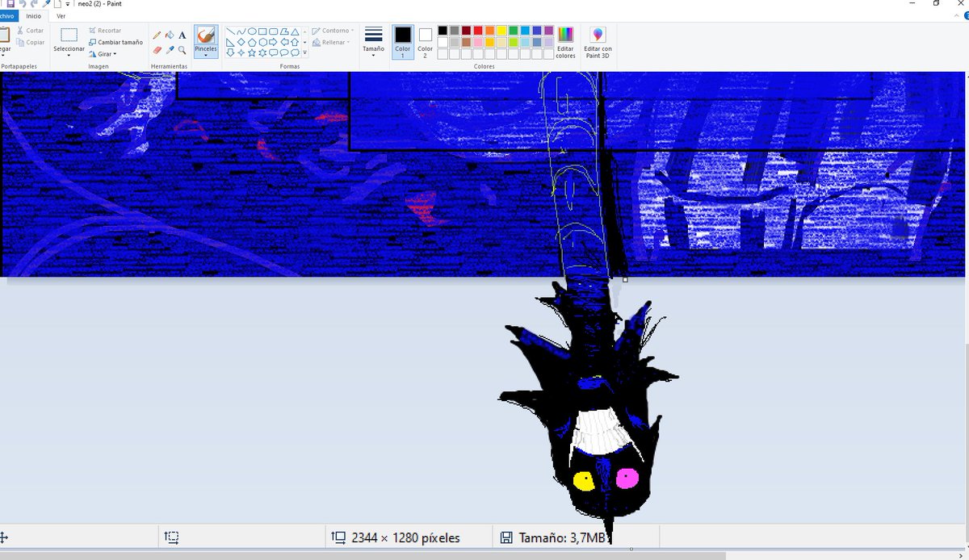969x560 pixels.
Task: Click the Cortar button
Action: click(x=29, y=31)
